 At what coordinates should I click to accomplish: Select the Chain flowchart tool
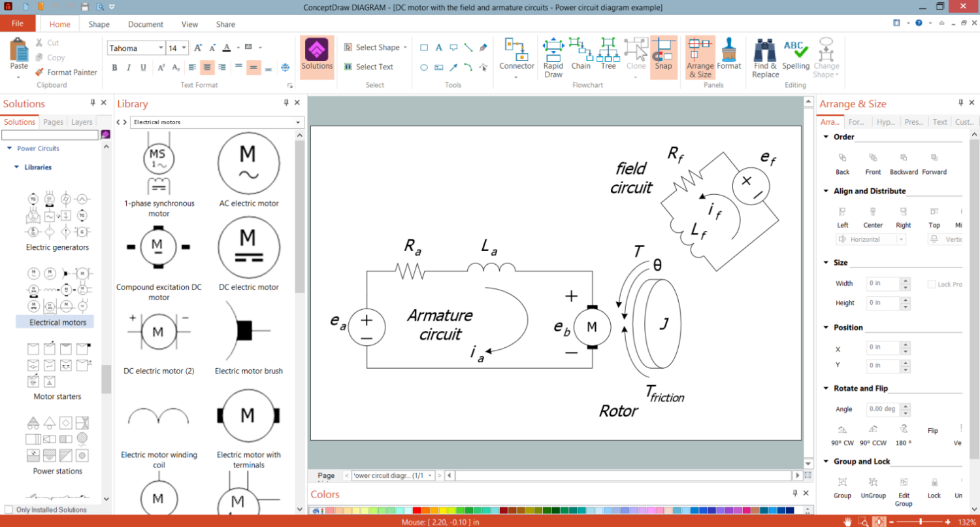(x=580, y=54)
